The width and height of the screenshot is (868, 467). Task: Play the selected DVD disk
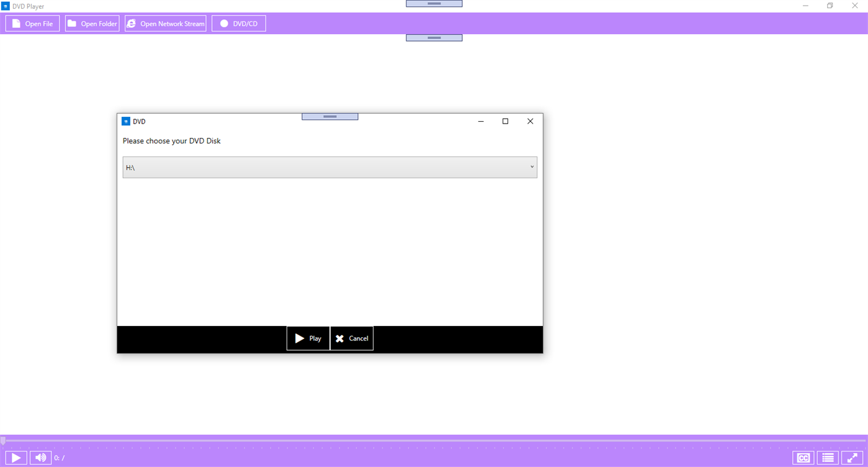coord(308,338)
